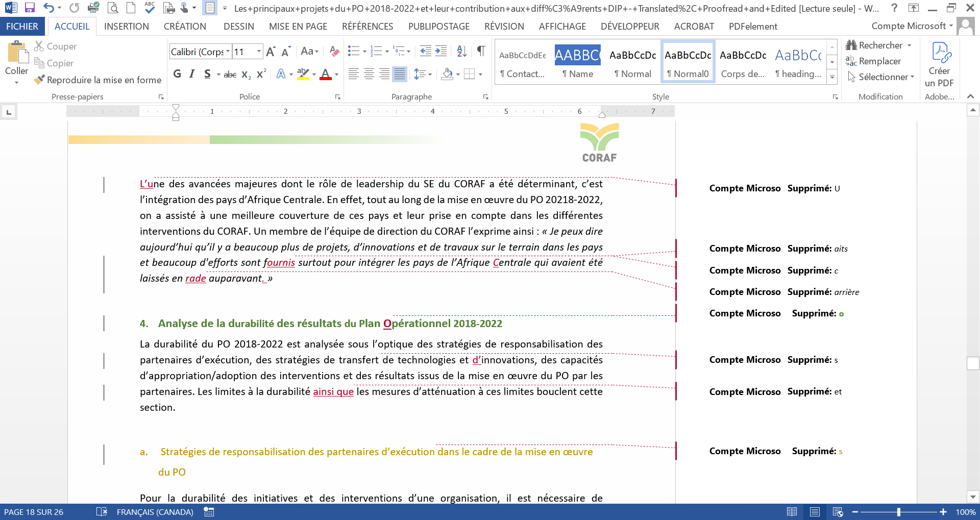Sort text with the A-Z sort icon
Image resolution: width=980 pixels, height=520 pixels.
[461, 51]
